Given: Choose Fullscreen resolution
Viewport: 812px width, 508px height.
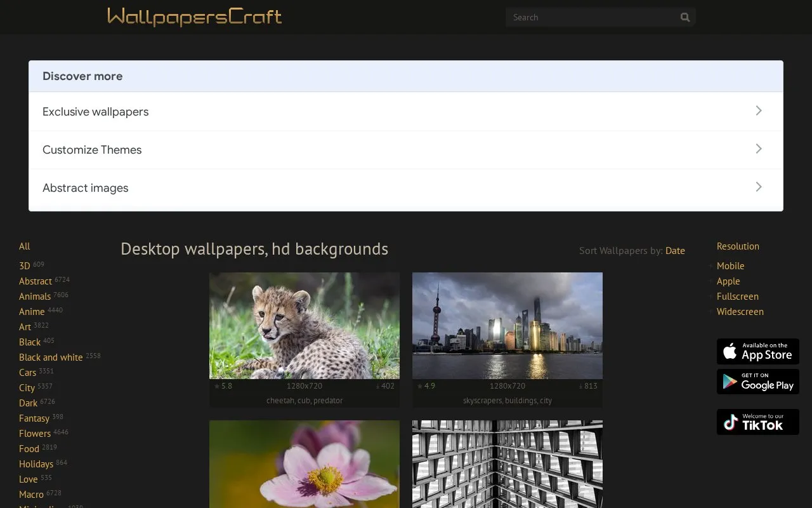Looking at the screenshot, I should tap(738, 297).
